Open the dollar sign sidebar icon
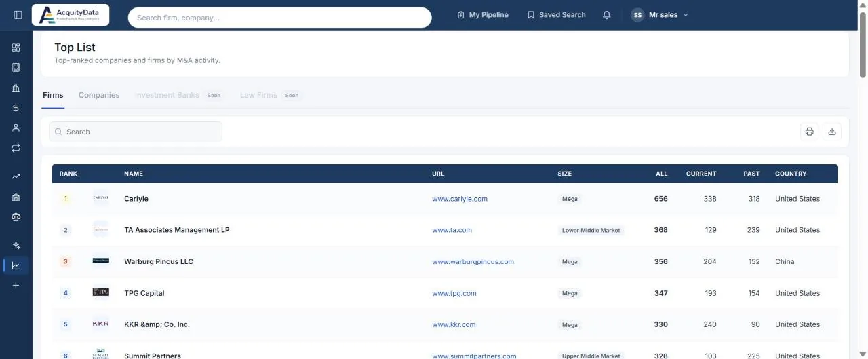 coord(16,107)
